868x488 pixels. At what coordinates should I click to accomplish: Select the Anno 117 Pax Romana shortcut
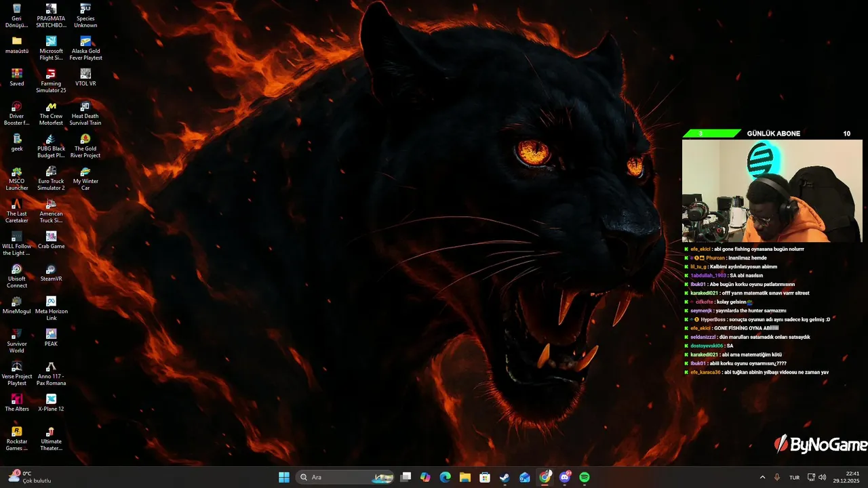pos(51,373)
